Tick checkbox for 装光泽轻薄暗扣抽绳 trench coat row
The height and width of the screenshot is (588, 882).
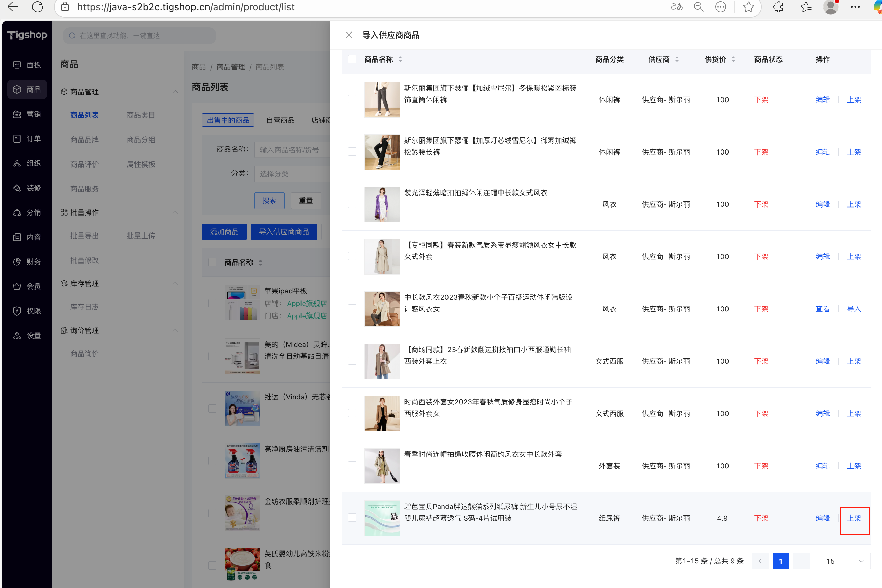(x=352, y=204)
